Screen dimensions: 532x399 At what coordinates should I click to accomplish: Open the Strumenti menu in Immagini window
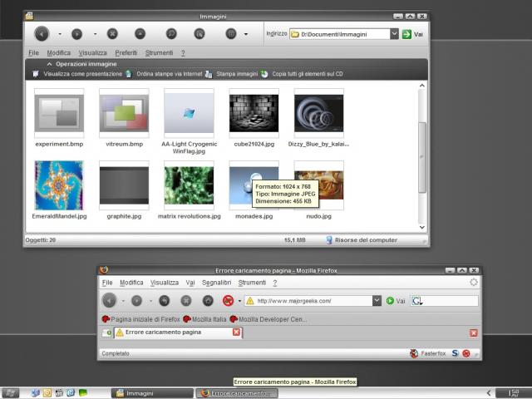159,53
